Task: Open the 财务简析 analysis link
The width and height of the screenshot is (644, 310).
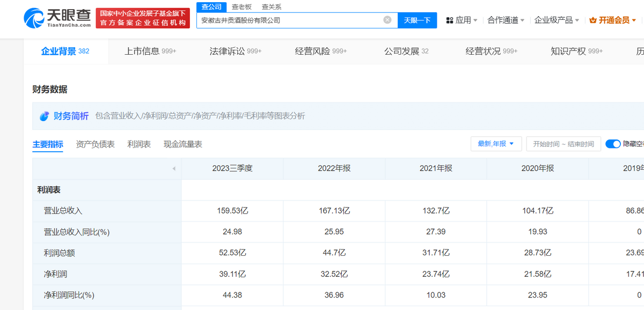Action: [71, 116]
